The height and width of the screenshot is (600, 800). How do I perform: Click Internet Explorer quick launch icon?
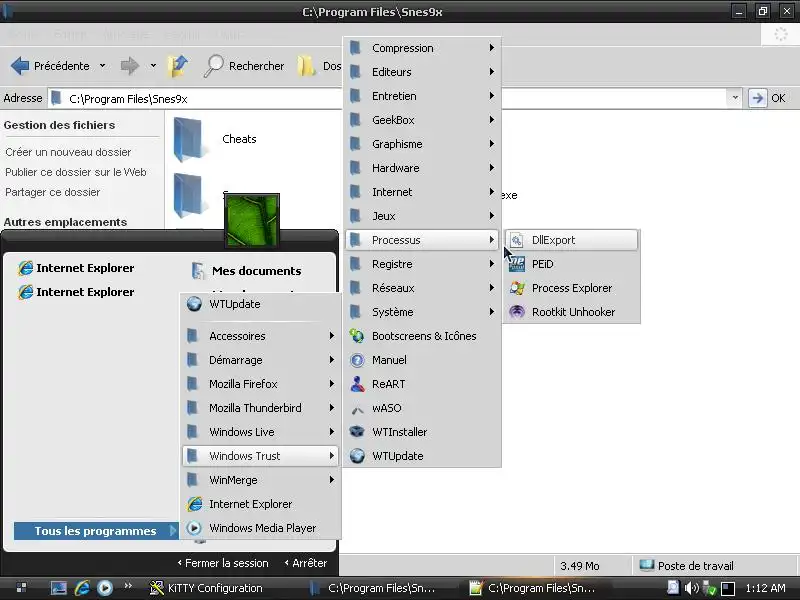82,588
